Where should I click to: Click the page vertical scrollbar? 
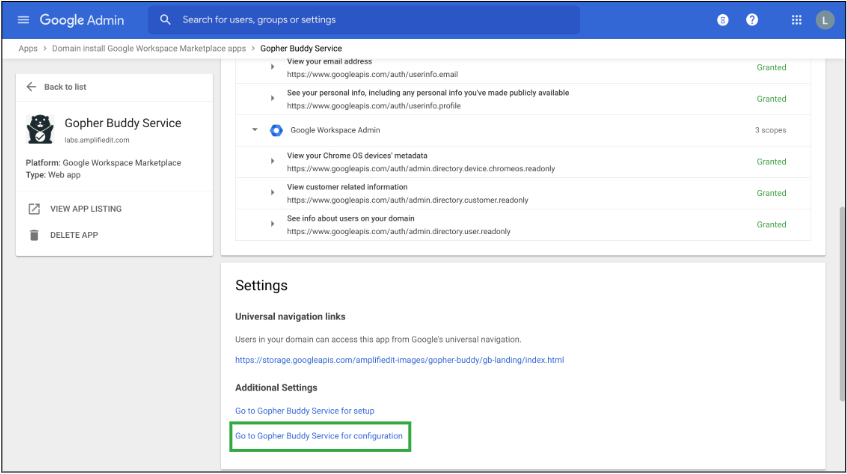click(842, 303)
